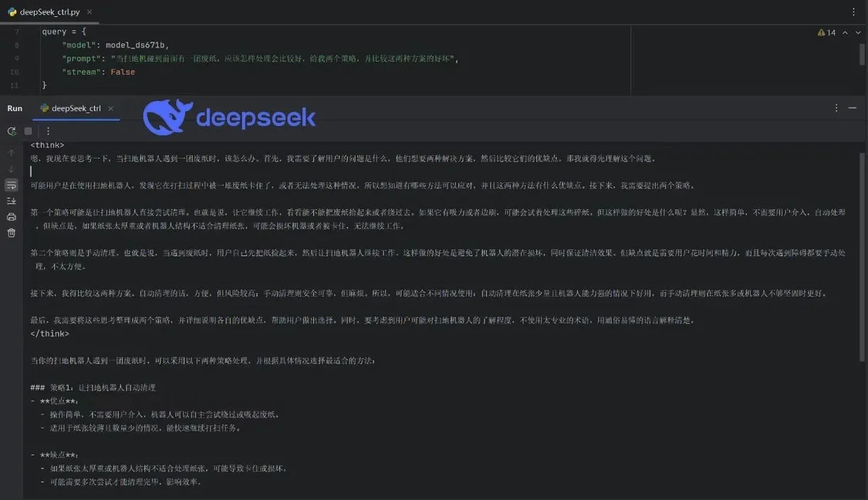The height and width of the screenshot is (500, 868).
Task: Hide the Run tool window with minimize bar
Action: (x=852, y=108)
